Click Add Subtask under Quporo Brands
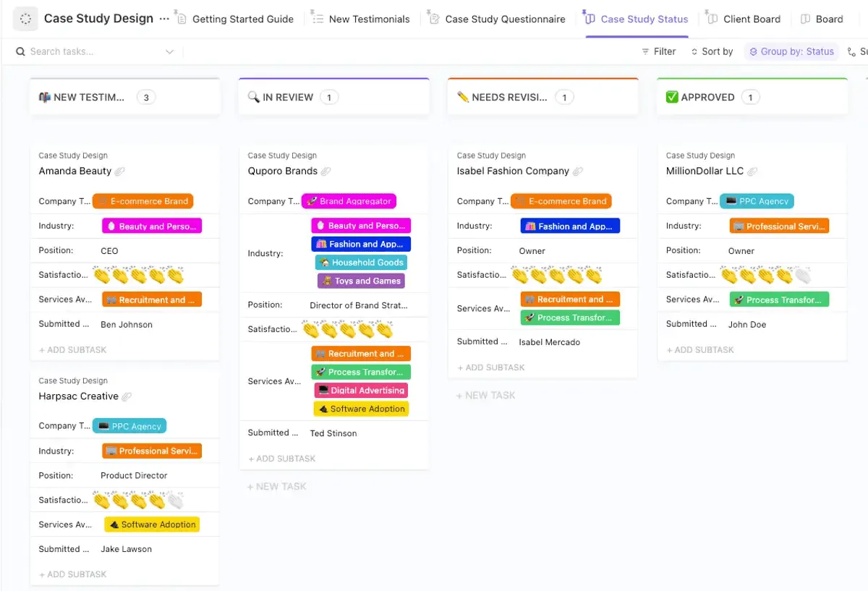The image size is (868, 591). coord(282,459)
